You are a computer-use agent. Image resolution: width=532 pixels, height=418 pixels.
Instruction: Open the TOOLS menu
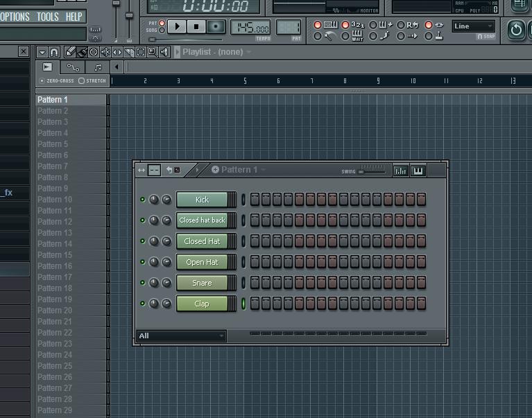[47, 17]
